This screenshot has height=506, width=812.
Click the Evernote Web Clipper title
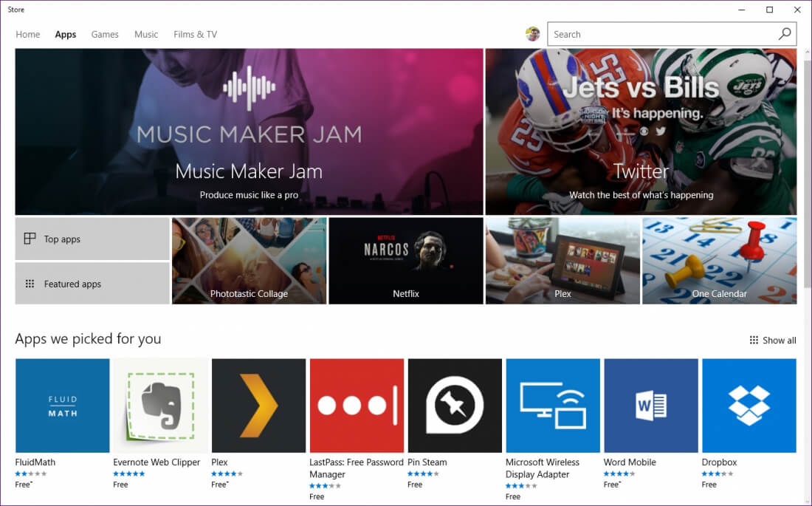[x=156, y=462]
